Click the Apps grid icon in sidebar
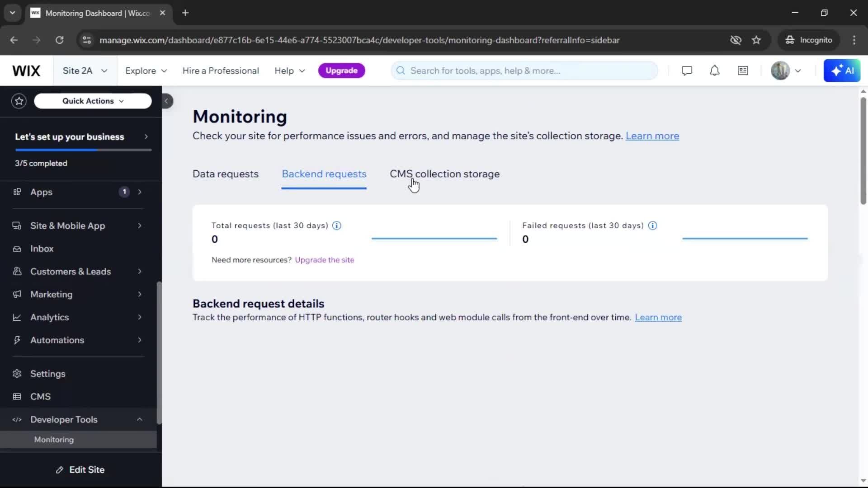The image size is (868, 488). [17, 192]
